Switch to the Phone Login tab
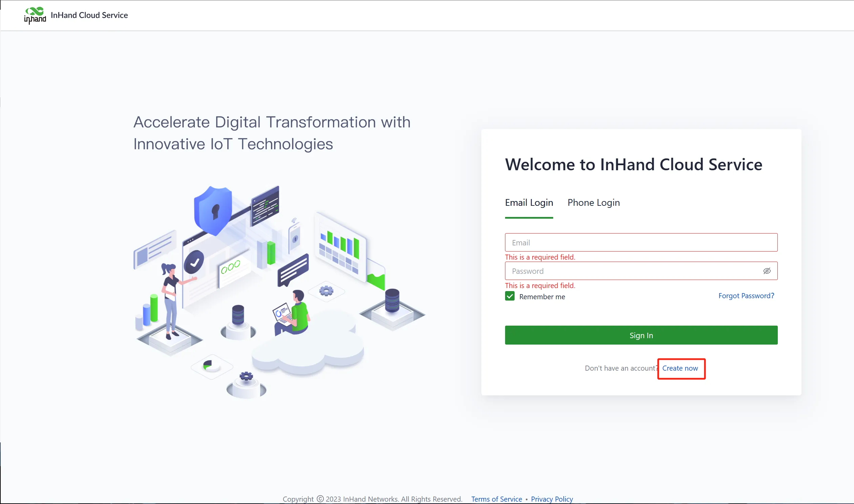 click(x=593, y=203)
